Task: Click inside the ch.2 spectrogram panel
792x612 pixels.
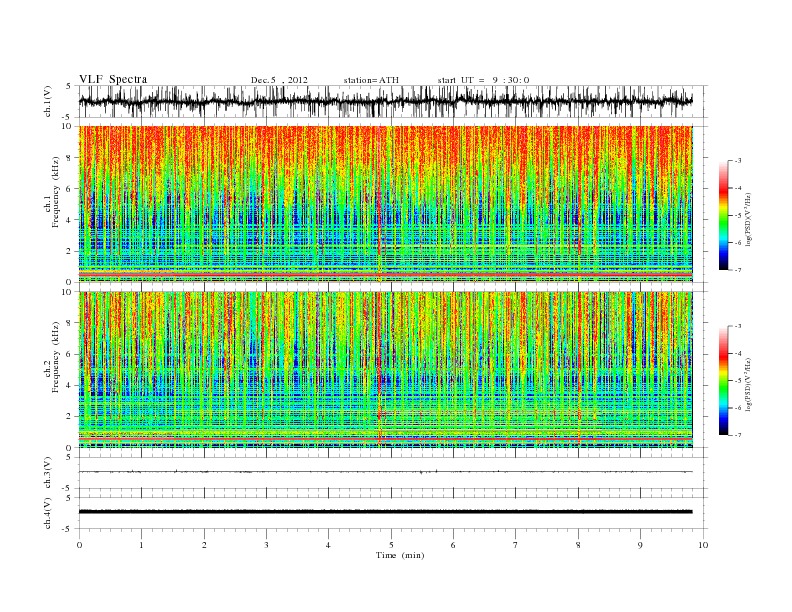Action: click(x=385, y=370)
